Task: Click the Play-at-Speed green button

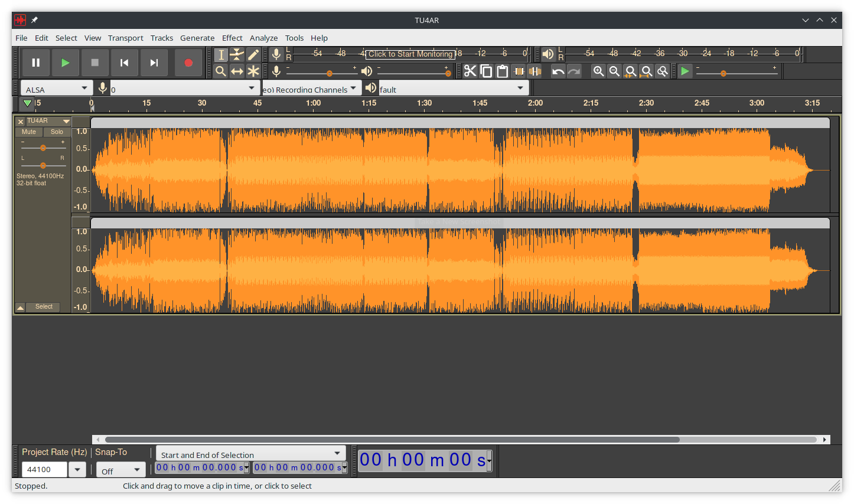Action: [x=685, y=71]
